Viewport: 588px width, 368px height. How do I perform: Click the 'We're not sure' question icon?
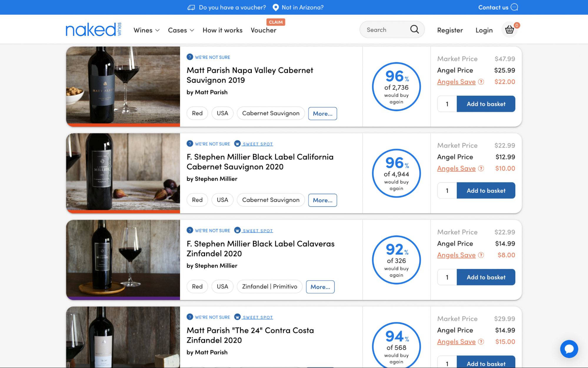[190, 57]
